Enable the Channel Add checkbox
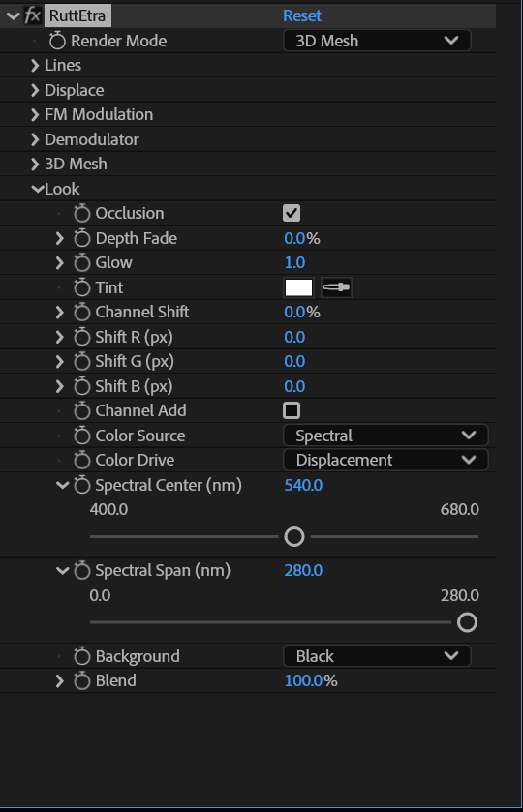This screenshot has width=523, height=812. [292, 410]
